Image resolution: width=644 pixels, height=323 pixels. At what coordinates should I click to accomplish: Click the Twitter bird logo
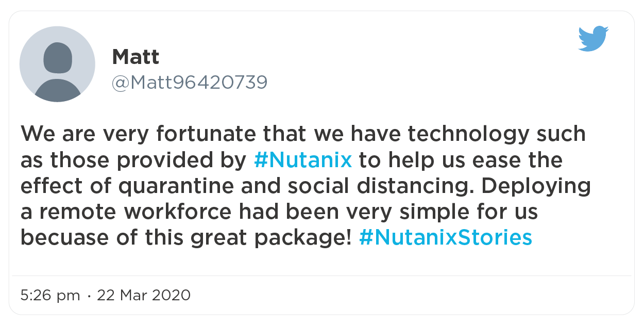pos(593,39)
